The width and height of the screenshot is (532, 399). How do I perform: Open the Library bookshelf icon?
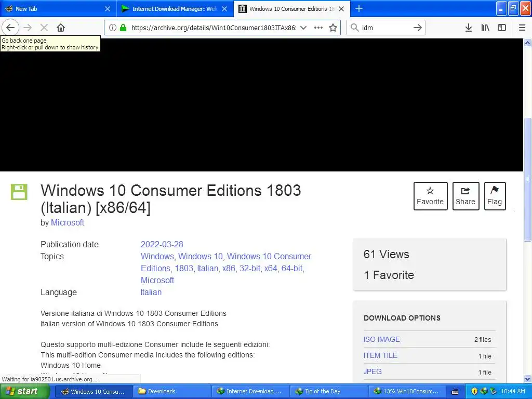(485, 28)
